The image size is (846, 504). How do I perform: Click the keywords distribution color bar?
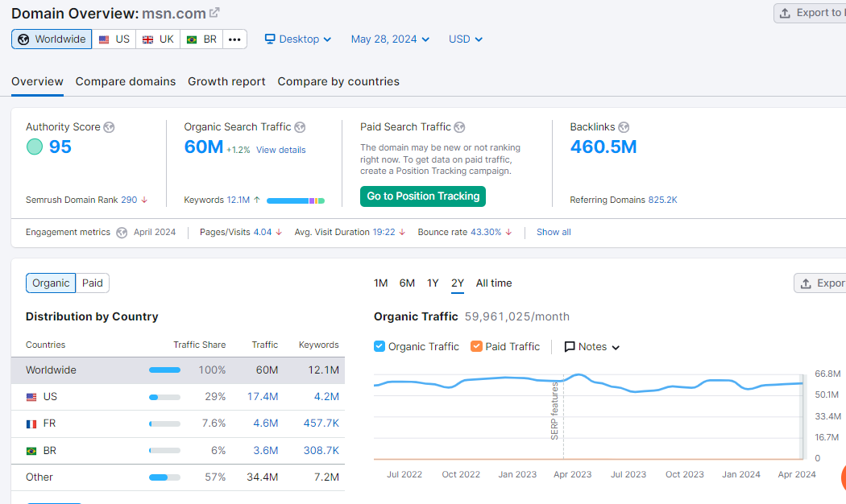295,200
